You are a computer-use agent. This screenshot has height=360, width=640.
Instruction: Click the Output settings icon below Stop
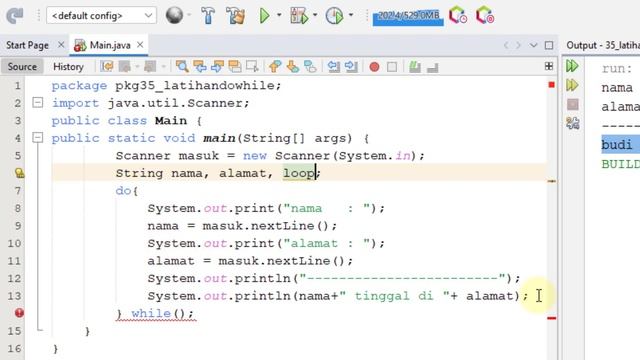(x=573, y=123)
